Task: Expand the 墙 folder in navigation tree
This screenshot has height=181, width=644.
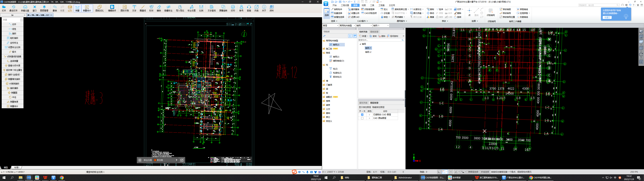Action: (324, 81)
